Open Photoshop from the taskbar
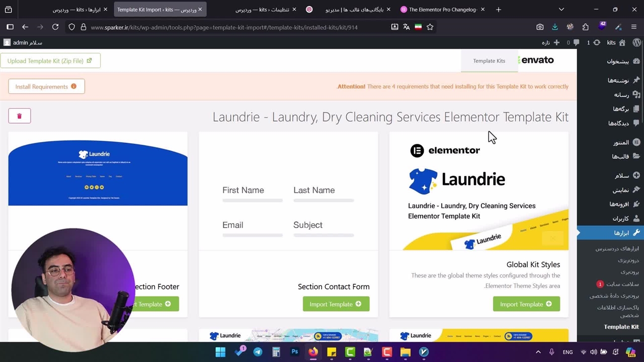The image size is (644, 362). pyautogui.click(x=295, y=352)
